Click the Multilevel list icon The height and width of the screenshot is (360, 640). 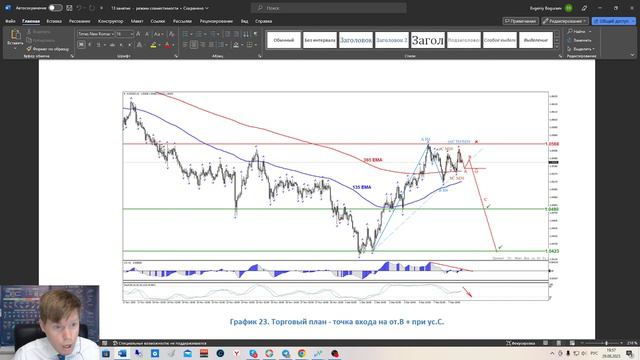click(x=213, y=34)
